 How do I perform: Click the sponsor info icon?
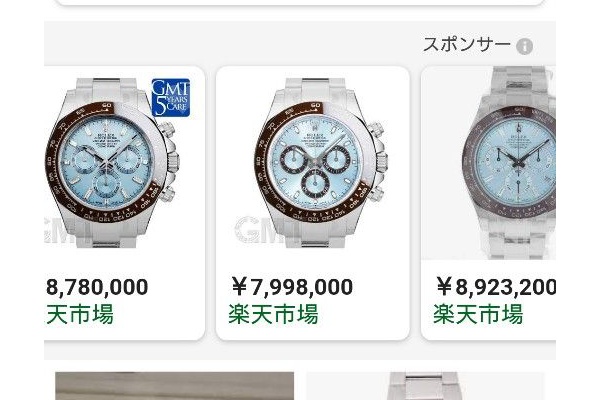(x=524, y=47)
